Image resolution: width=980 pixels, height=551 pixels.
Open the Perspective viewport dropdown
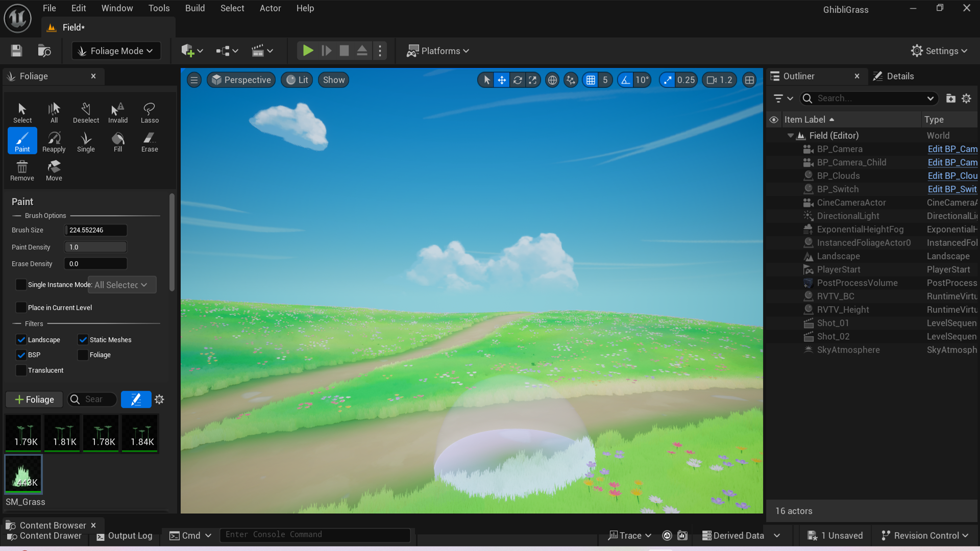241,80
